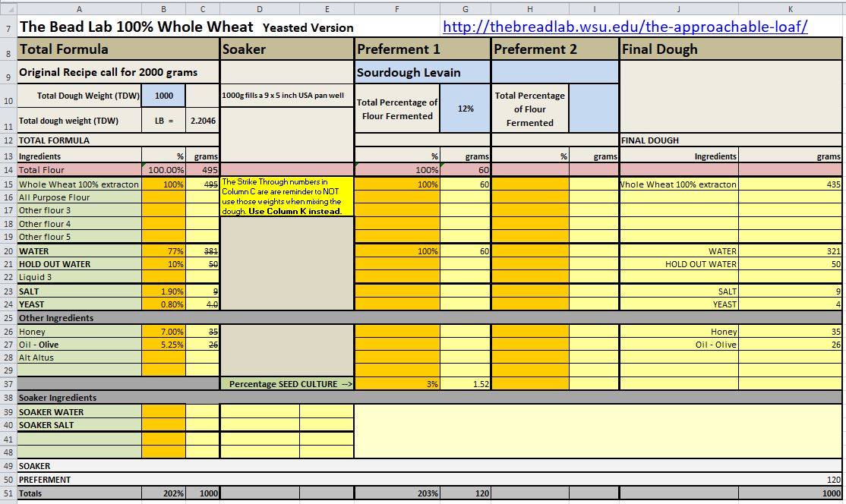Click the HOLD OUT WATER 10% cell
The image size is (846, 504).
coord(163,264)
